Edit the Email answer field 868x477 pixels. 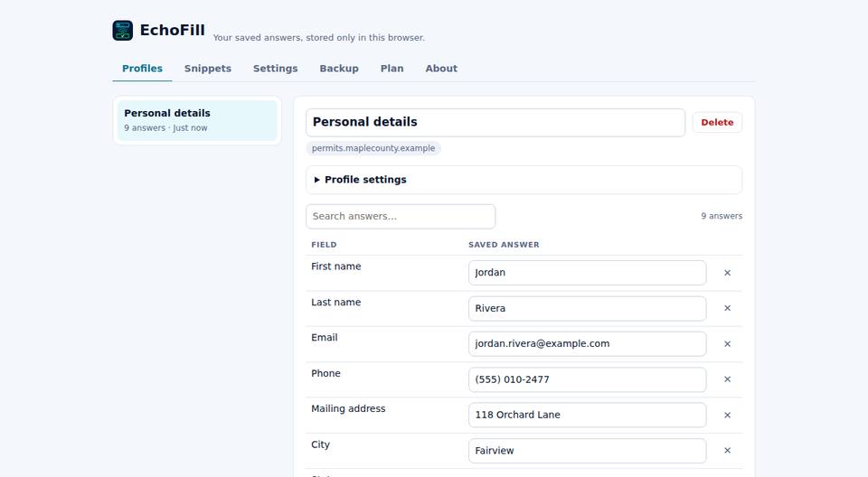pyautogui.click(x=588, y=343)
